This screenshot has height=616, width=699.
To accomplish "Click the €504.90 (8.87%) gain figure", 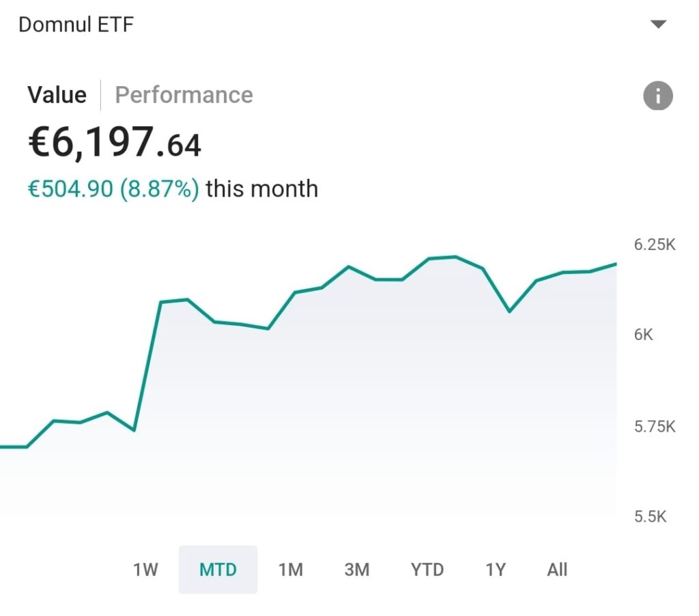I will coord(113,188).
